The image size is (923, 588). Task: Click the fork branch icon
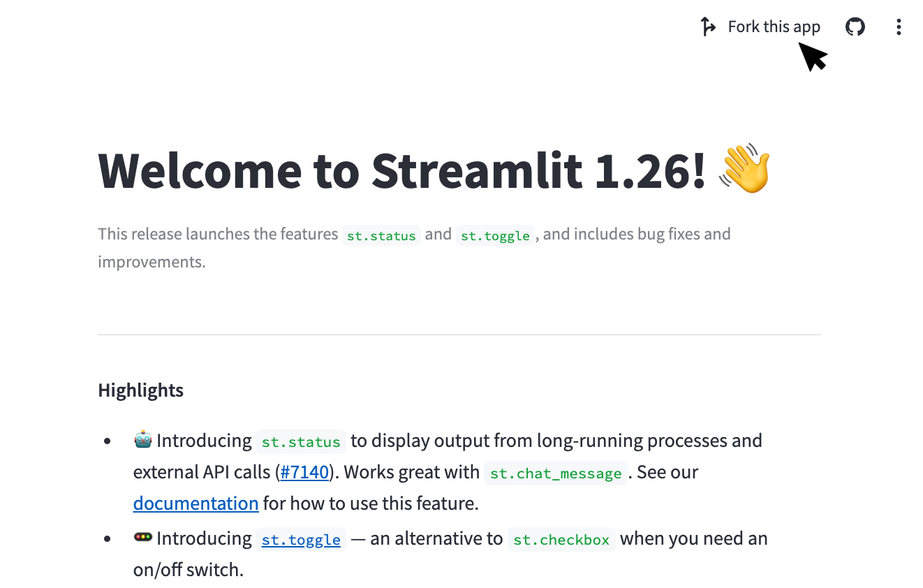pos(708,27)
